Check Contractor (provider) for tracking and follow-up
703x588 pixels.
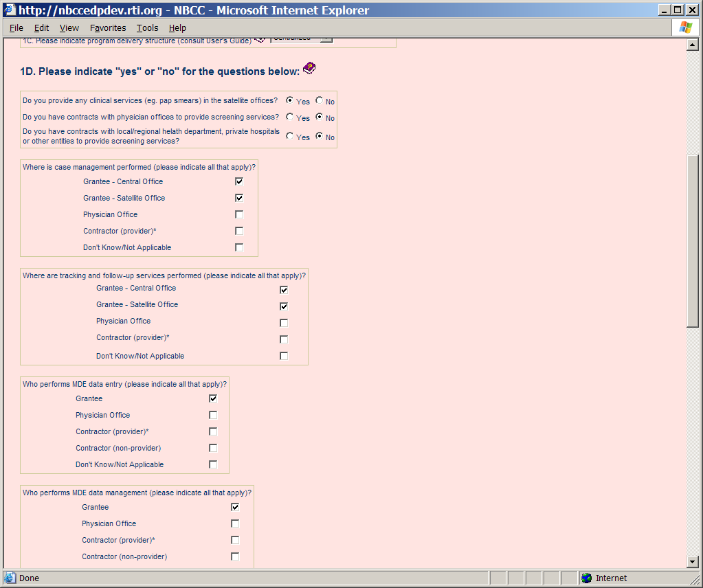click(x=284, y=340)
